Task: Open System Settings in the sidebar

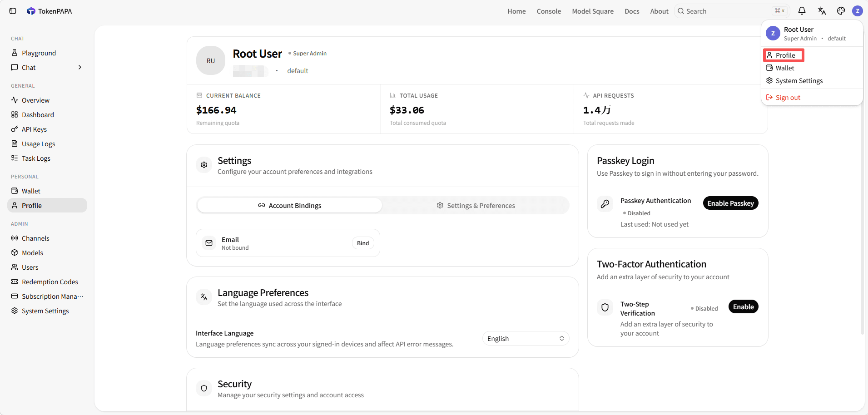Action: point(47,311)
